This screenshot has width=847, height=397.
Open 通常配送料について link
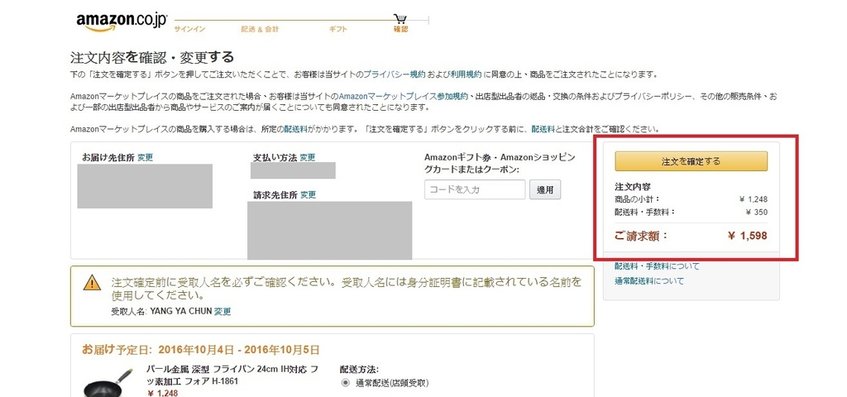[x=649, y=281]
